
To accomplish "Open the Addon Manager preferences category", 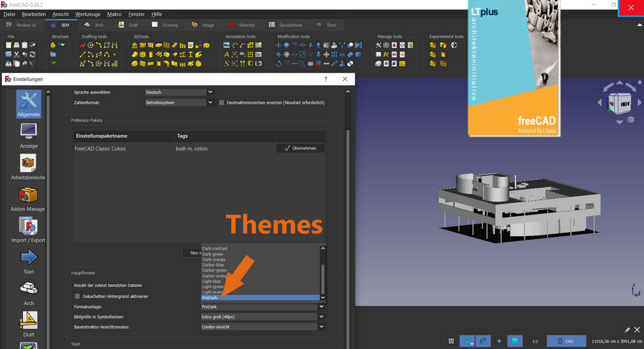I will click(x=27, y=198).
